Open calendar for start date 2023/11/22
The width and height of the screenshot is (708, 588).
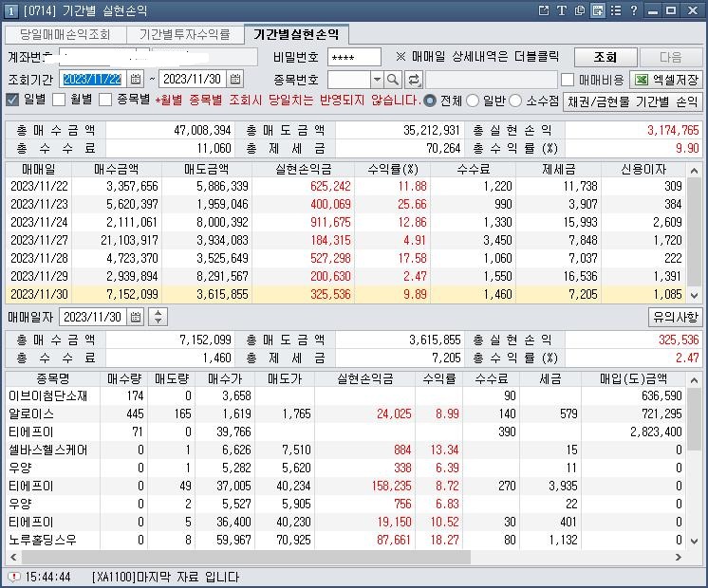coord(136,79)
